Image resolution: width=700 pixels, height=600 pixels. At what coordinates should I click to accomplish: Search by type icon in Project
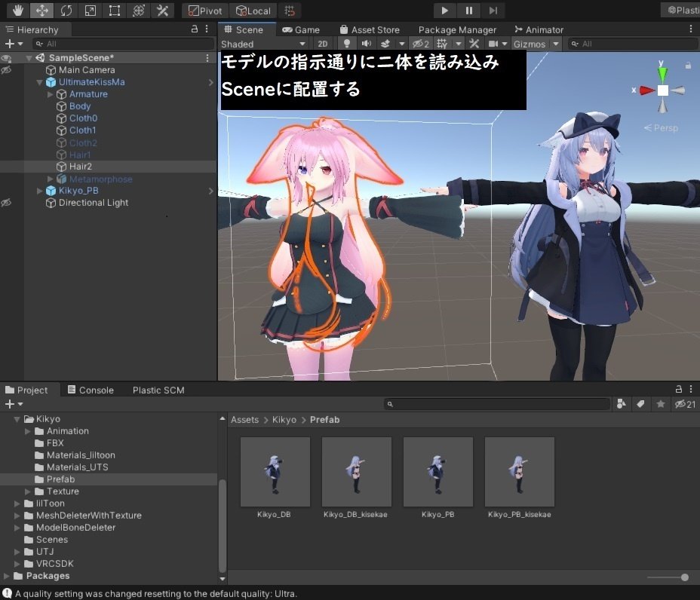621,404
